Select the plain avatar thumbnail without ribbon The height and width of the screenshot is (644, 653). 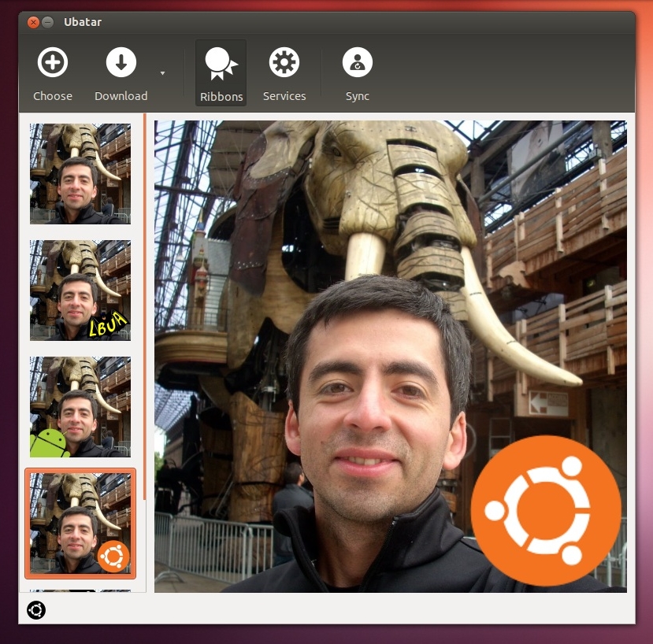[80, 173]
